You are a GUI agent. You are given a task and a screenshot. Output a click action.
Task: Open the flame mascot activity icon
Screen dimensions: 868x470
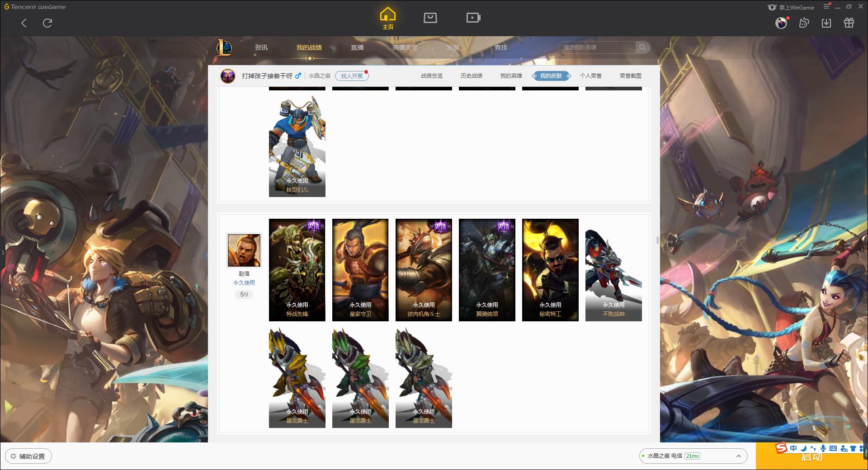(804, 23)
